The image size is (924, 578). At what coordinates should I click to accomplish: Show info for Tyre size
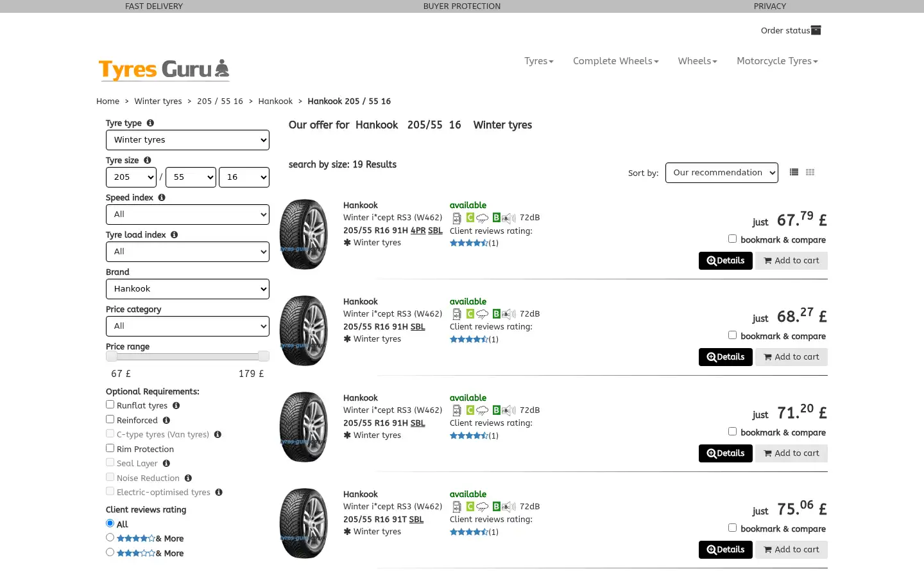pyautogui.click(x=148, y=161)
